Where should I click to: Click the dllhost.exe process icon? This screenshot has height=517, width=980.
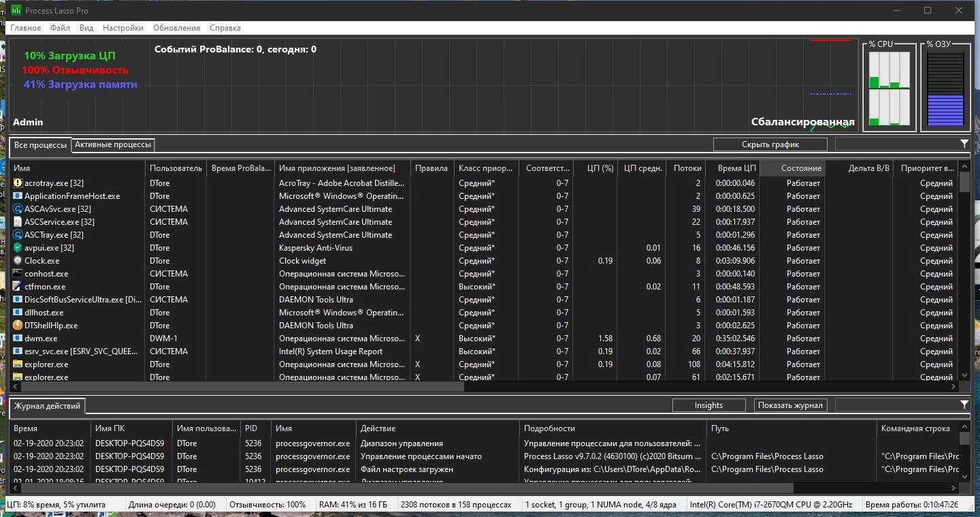point(18,313)
